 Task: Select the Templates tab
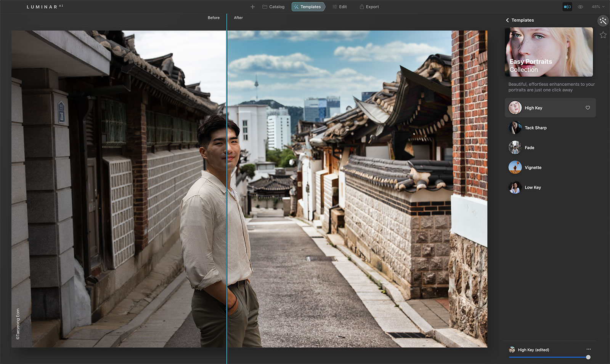[x=308, y=7]
